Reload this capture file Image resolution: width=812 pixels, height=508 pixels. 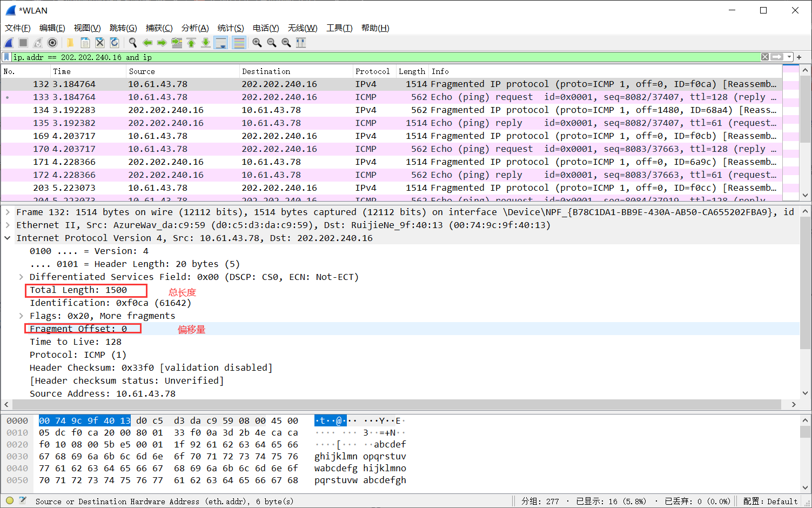pos(115,43)
